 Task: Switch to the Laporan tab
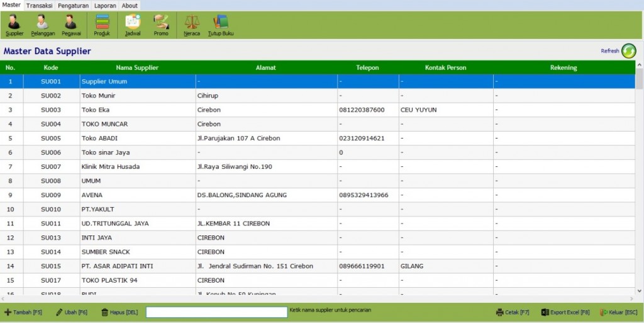coord(105,6)
